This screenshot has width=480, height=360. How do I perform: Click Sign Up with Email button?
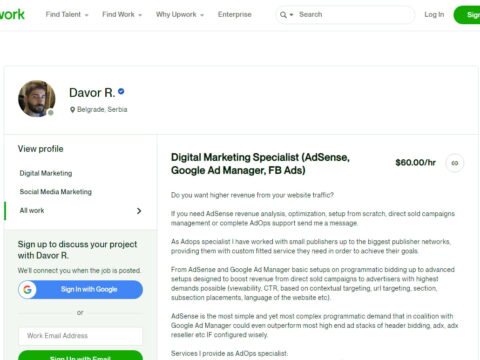coord(80,356)
